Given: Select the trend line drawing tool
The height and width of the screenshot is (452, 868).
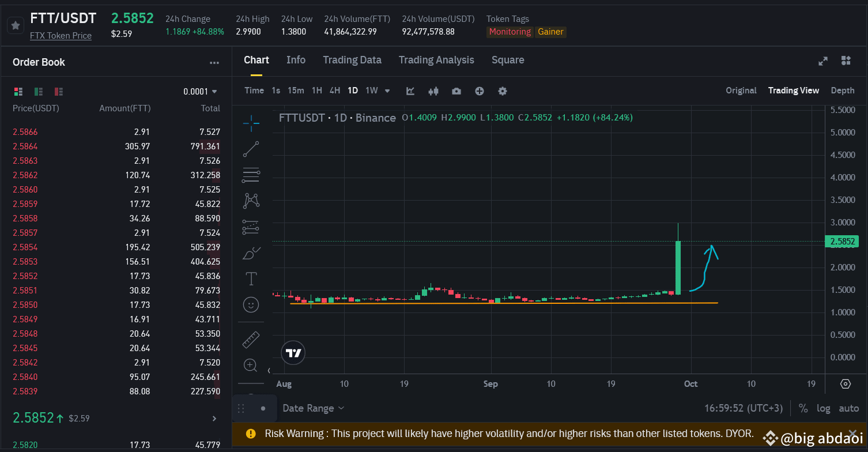Looking at the screenshot, I should [x=251, y=149].
